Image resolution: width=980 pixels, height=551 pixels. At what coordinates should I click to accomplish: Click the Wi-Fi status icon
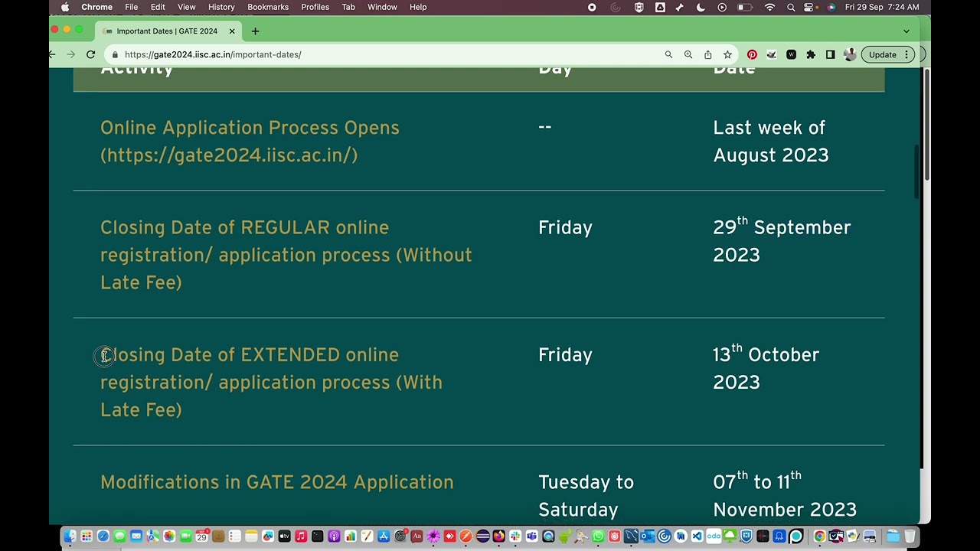[769, 7]
